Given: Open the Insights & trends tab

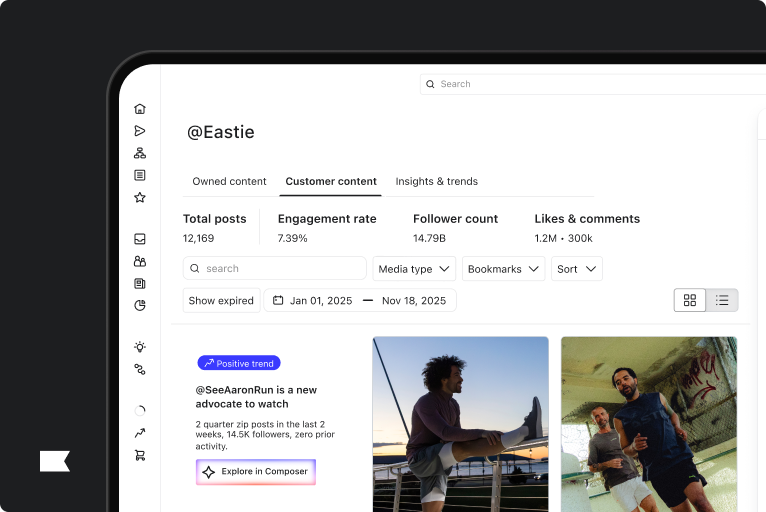Looking at the screenshot, I should pyautogui.click(x=437, y=181).
